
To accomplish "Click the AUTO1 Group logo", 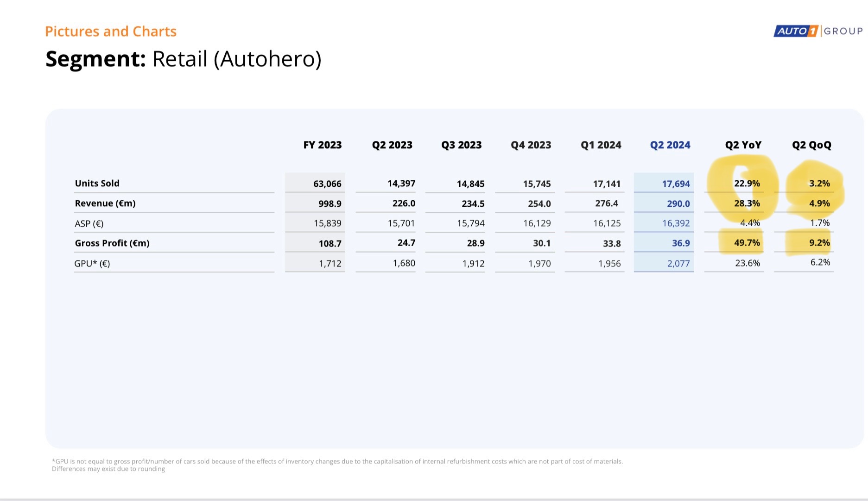I will [818, 31].
